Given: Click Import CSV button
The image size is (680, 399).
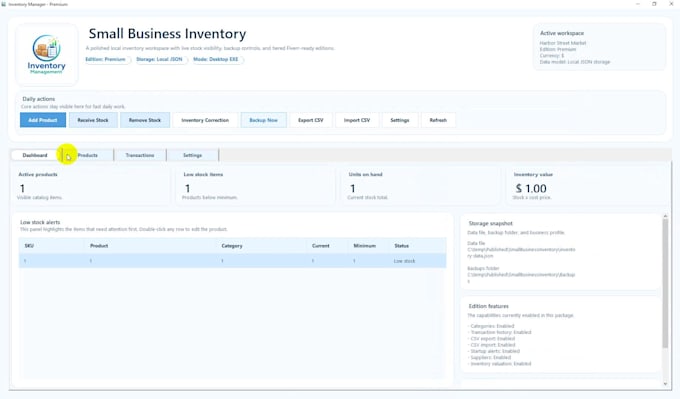Looking at the screenshot, I should tap(357, 120).
